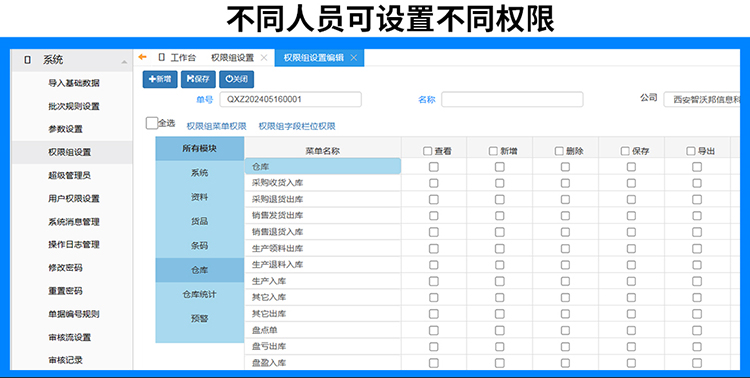
Task: Toggle the 新增 header checkbox
Action: click(493, 151)
